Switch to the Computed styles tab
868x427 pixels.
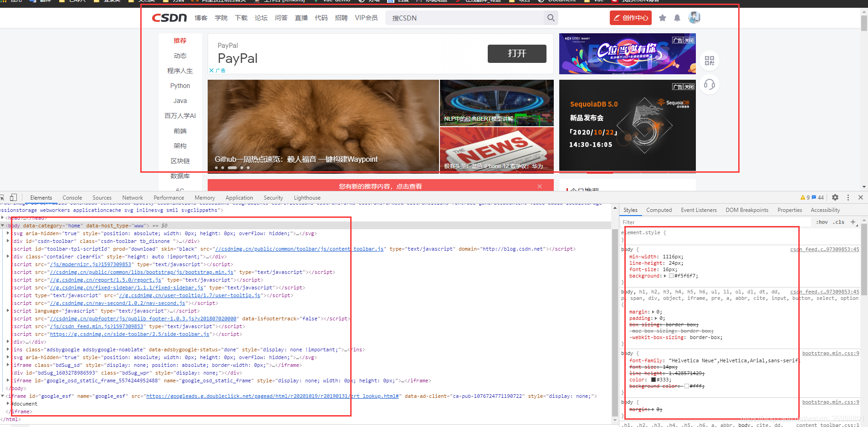pos(659,210)
